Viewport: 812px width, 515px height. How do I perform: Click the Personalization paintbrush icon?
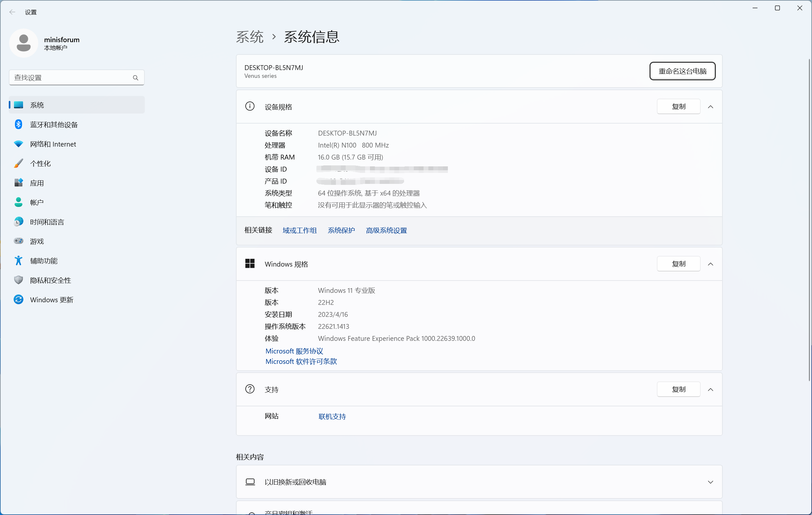[x=18, y=163]
